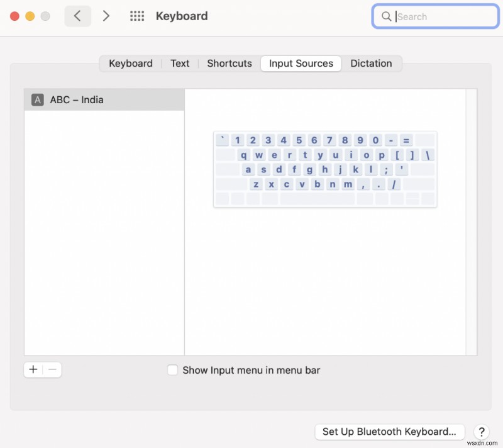Viewport: 503px width, 448px height.
Task: Select the Input Sources tab
Action: [x=301, y=63]
